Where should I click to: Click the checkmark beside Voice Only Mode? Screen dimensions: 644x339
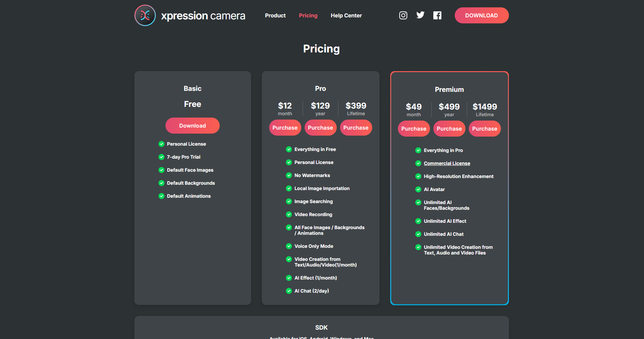[x=289, y=246]
